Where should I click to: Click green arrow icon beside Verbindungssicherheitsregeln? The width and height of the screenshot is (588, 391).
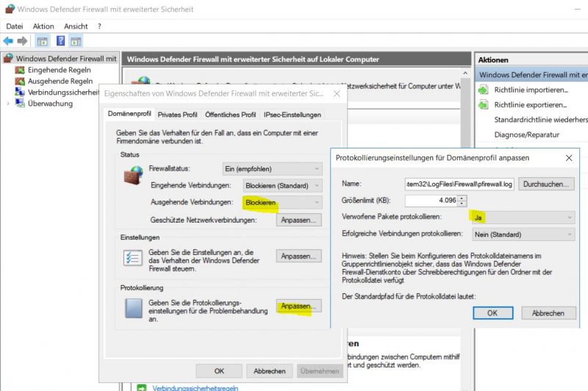click(x=142, y=388)
